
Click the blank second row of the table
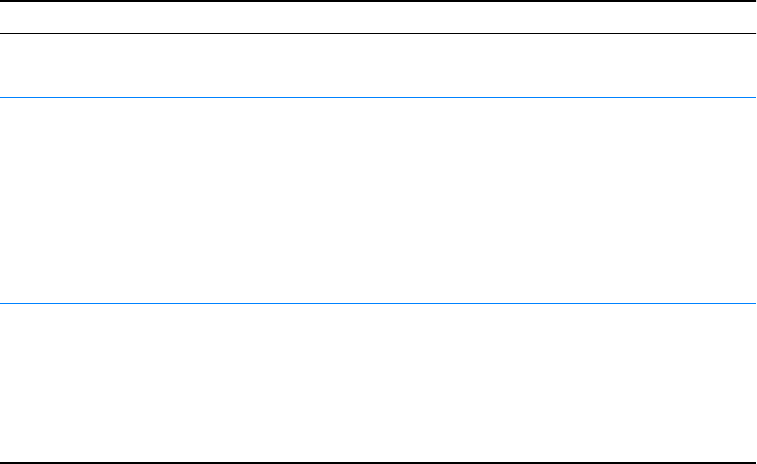[x=378, y=66]
